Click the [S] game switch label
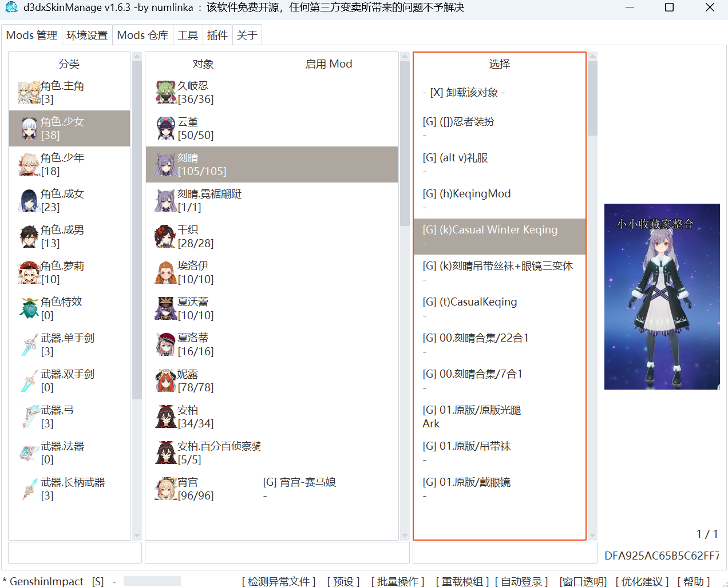This screenshot has width=728, height=587. [x=98, y=581]
